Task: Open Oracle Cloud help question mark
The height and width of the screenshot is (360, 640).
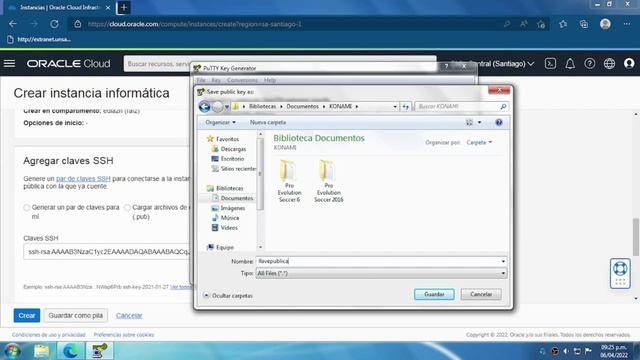Action: (589, 64)
